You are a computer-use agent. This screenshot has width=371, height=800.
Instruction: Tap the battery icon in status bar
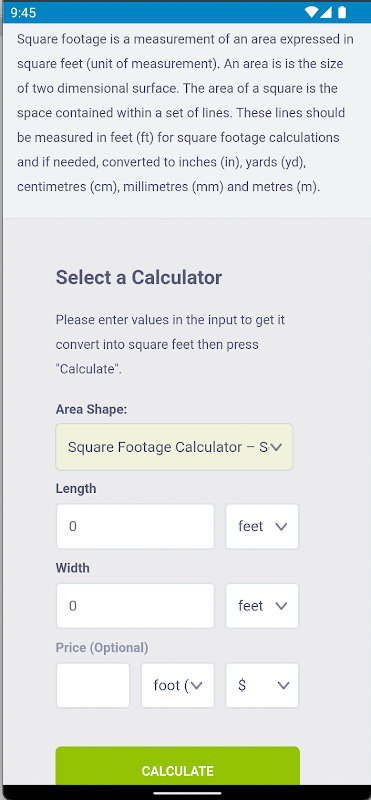tap(342, 12)
